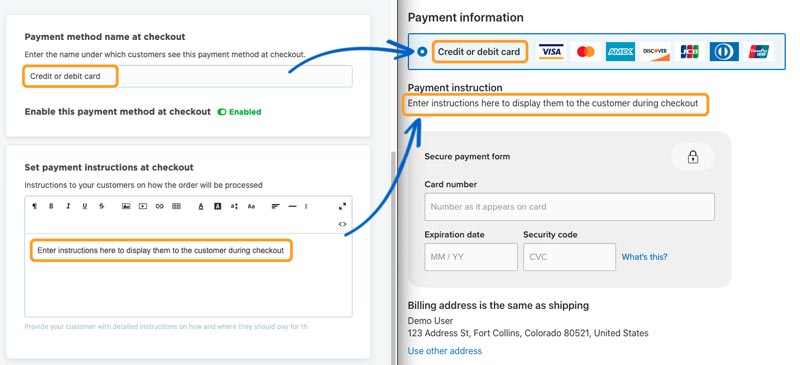Viewport: 800px width, 365px height.
Task: Switch editor to HTML code view
Action: 342,224
